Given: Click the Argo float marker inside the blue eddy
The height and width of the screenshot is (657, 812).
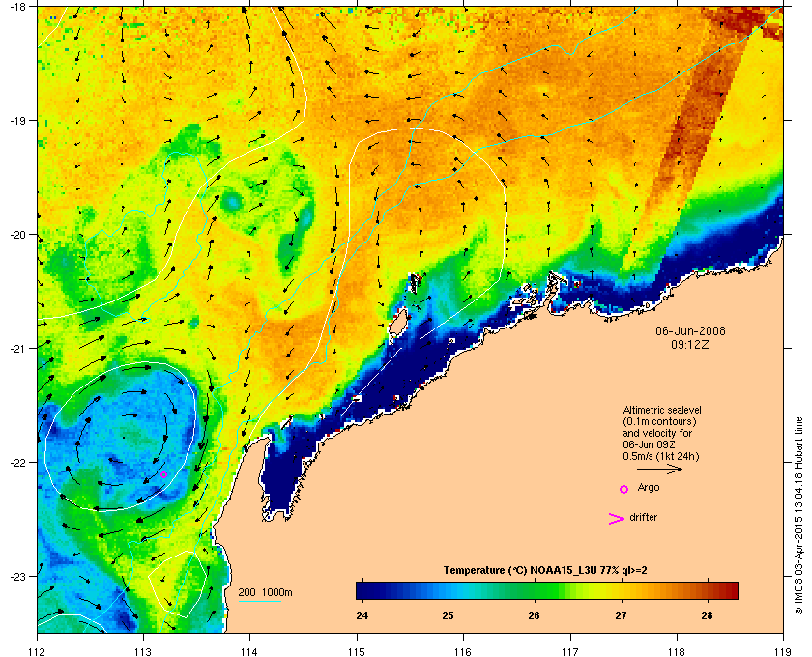Looking at the screenshot, I should tap(163, 474).
